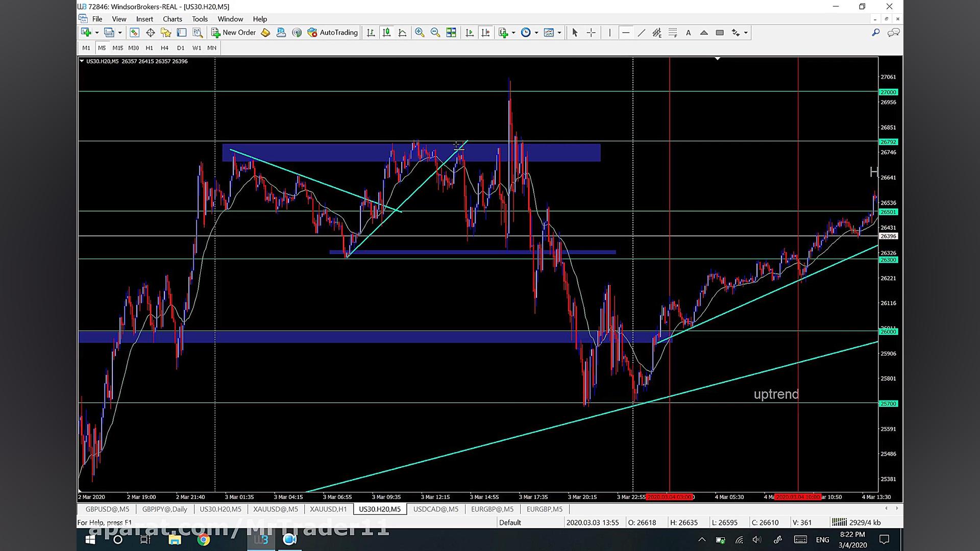Image resolution: width=980 pixels, height=551 pixels.
Task: Click the Zoom In magnifier icon
Action: pyautogui.click(x=420, y=33)
